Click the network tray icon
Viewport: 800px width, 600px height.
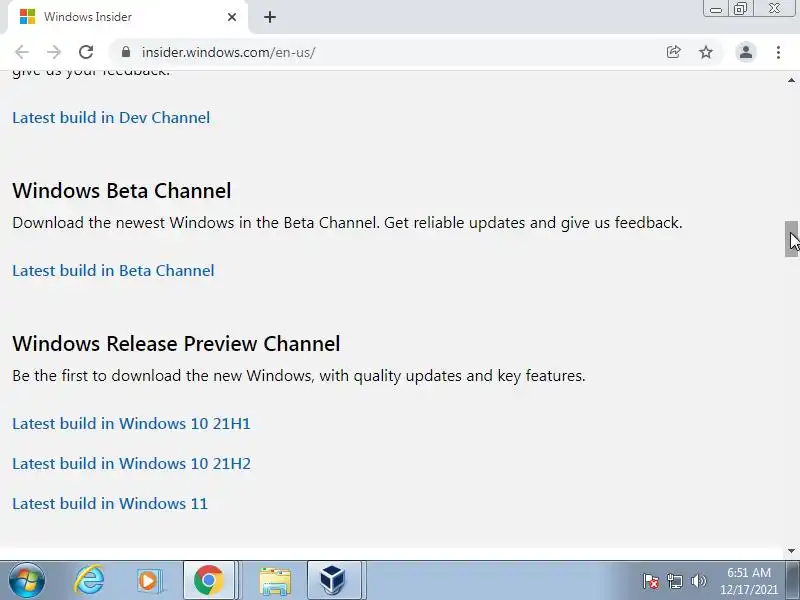pos(675,581)
